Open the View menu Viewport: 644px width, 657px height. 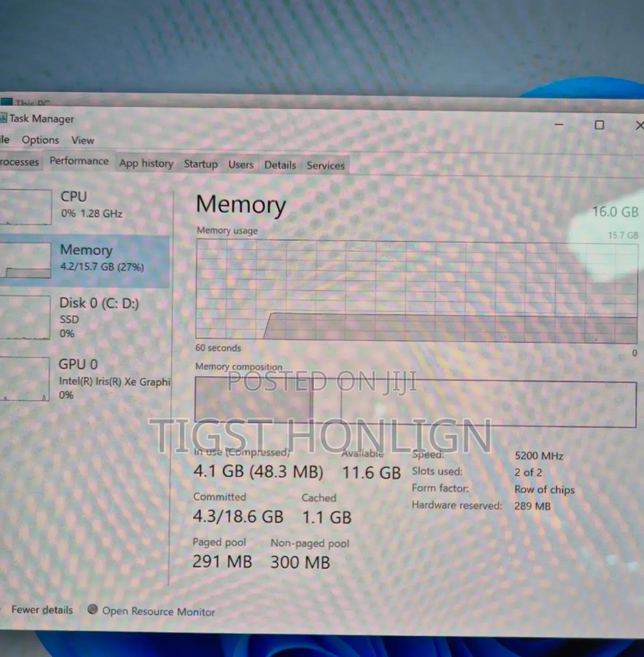click(x=83, y=140)
